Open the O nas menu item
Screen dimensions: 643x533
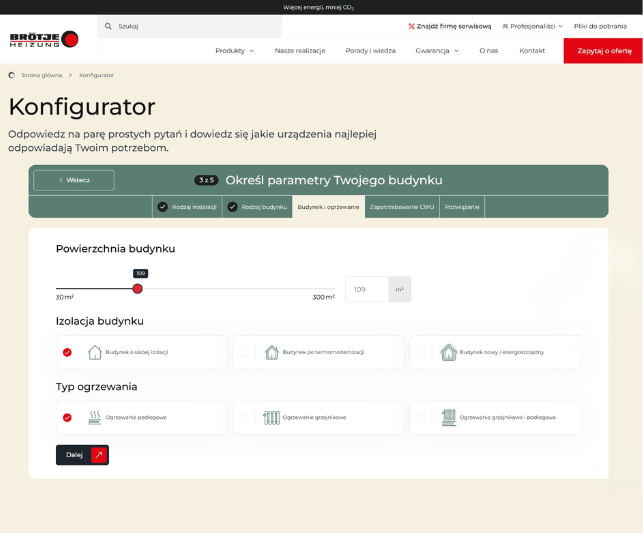[488, 51]
